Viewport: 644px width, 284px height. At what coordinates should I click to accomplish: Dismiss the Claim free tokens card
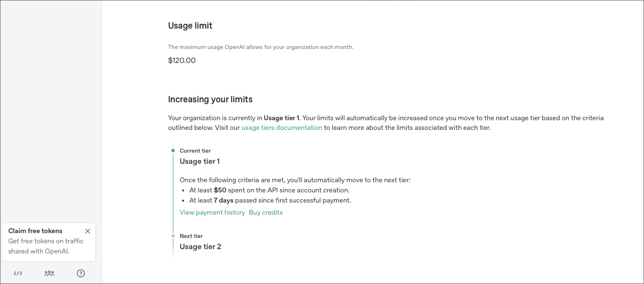pos(88,231)
